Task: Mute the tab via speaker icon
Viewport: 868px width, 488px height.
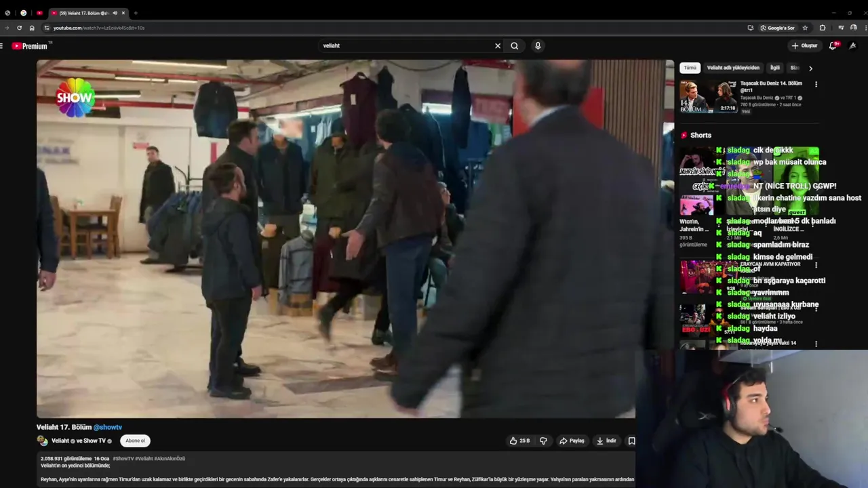Action: (115, 13)
